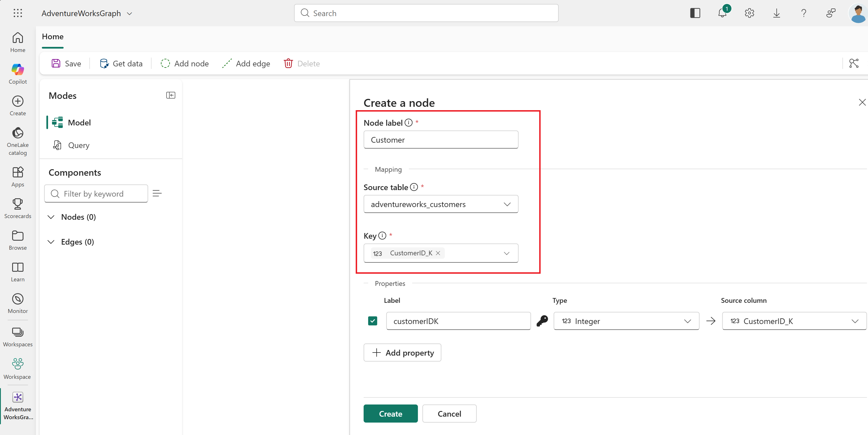This screenshot has height=435, width=868.
Task: Open Copilot from the sidebar
Action: (18, 74)
